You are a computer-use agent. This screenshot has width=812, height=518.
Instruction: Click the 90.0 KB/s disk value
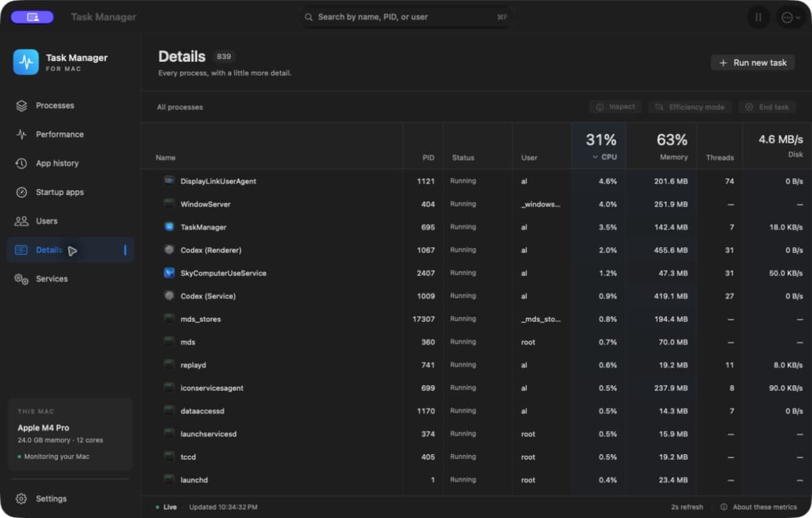[x=785, y=388]
